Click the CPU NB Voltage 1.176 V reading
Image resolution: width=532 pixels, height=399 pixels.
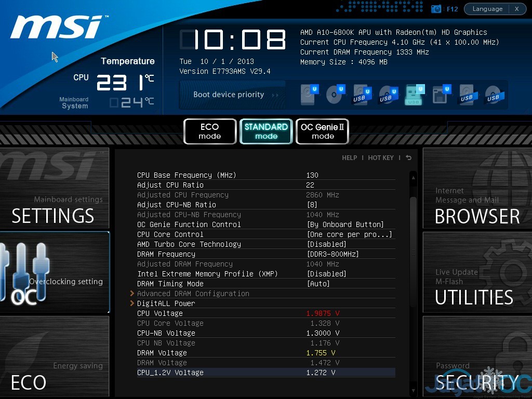(x=325, y=343)
